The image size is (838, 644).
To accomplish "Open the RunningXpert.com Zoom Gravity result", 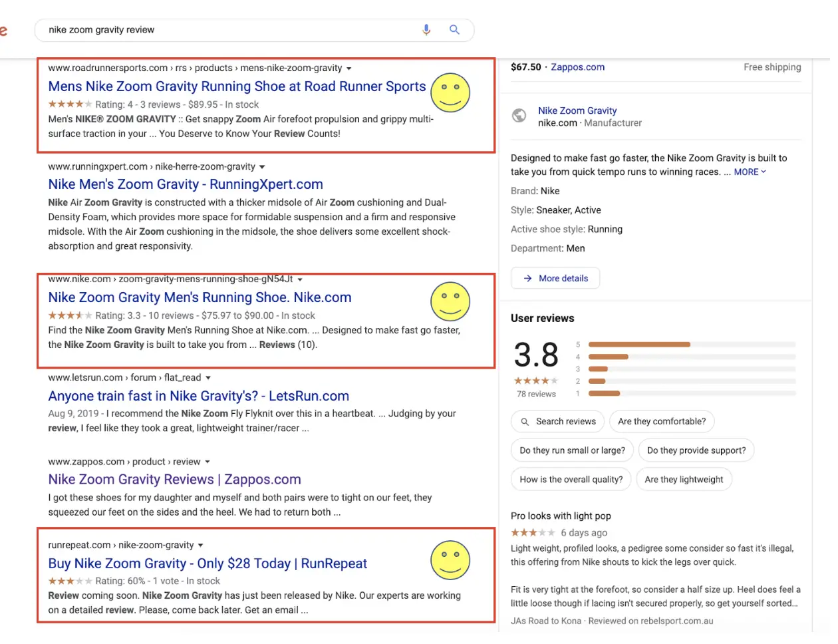I will coord(185,184).
